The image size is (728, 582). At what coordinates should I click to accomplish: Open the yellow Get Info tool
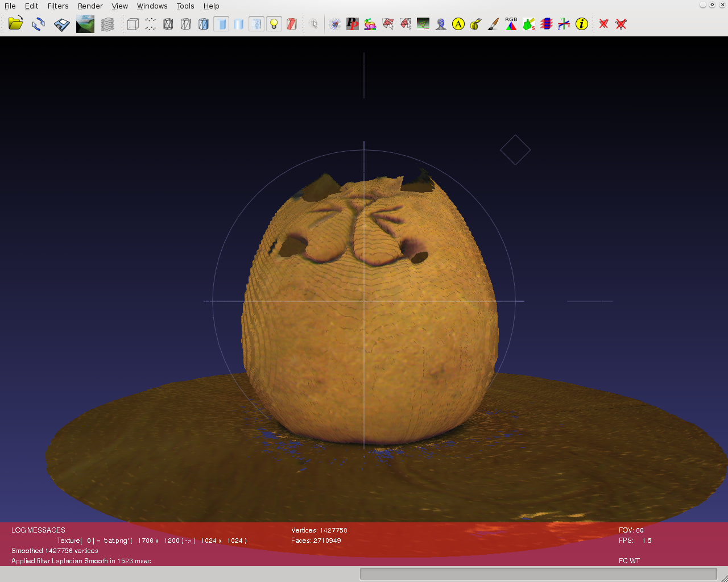[x=581, y=24]
